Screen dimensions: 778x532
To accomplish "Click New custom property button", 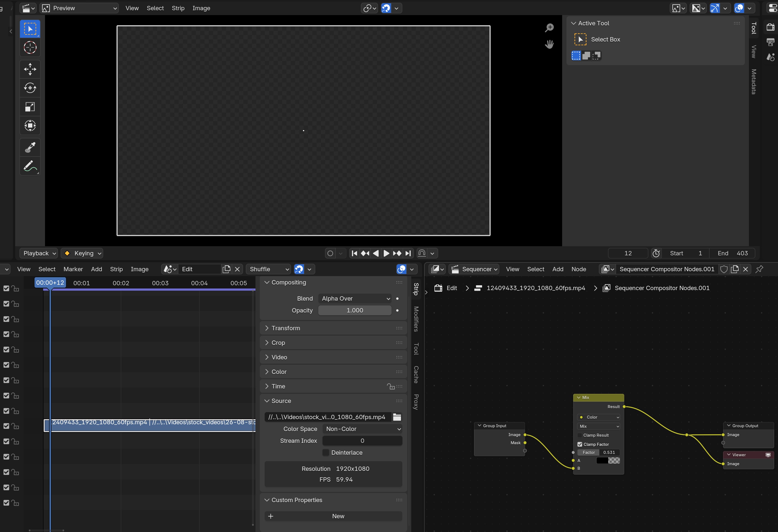I will point(333,516).
